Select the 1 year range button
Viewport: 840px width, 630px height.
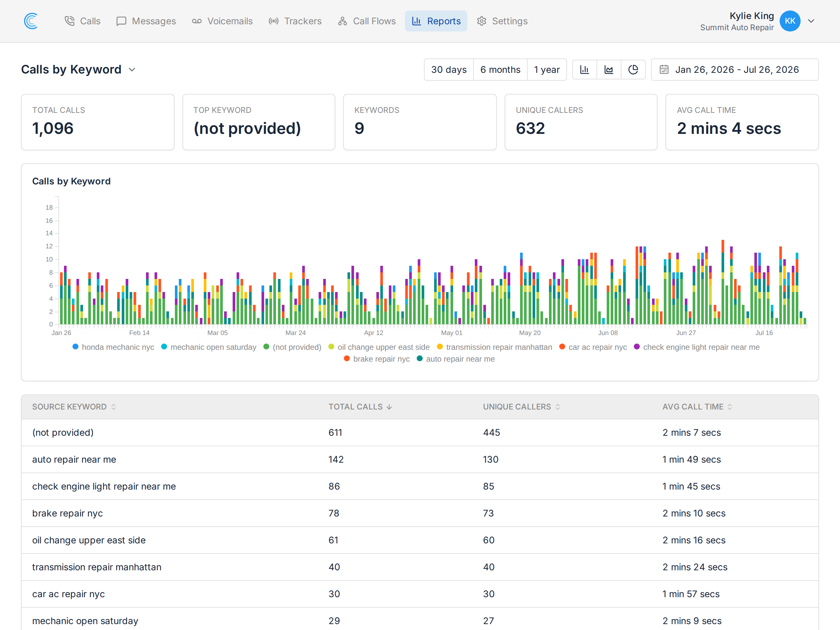(547, 70)
